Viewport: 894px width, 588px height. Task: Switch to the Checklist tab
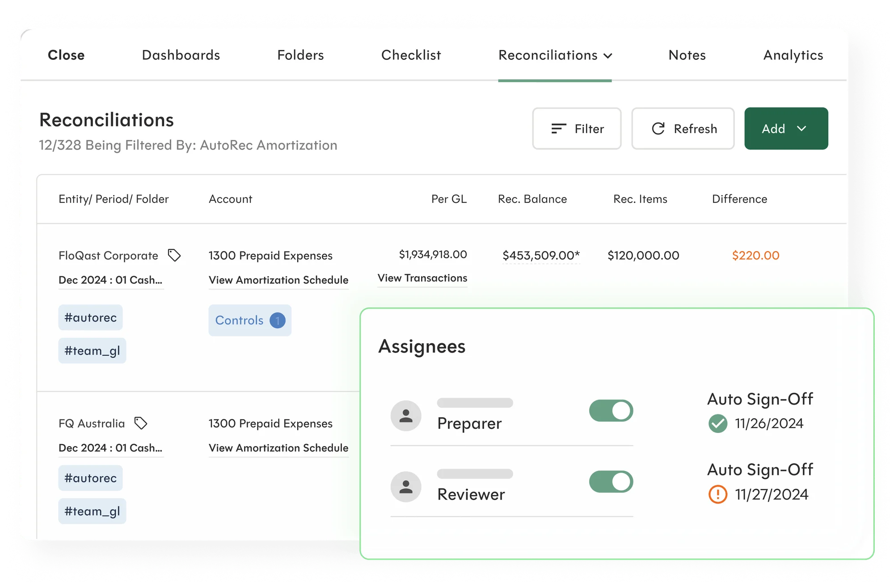(x=411, y=55)
